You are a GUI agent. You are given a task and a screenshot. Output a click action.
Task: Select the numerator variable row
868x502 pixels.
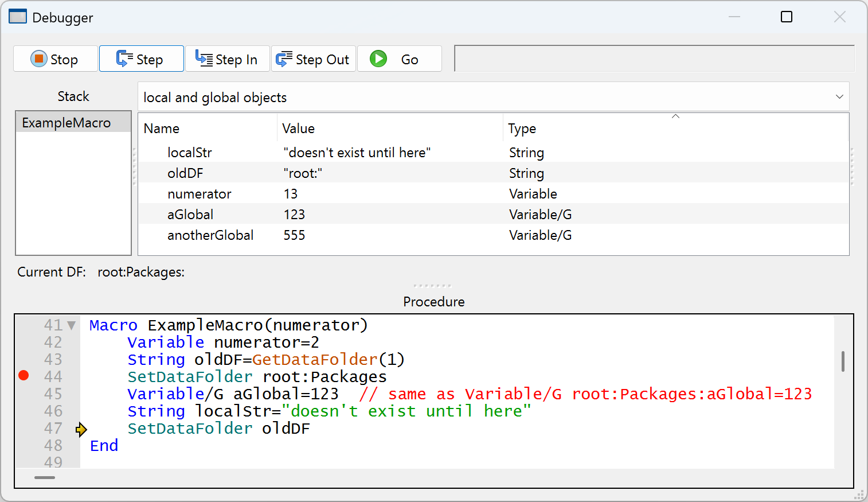(x=199, y=194)
